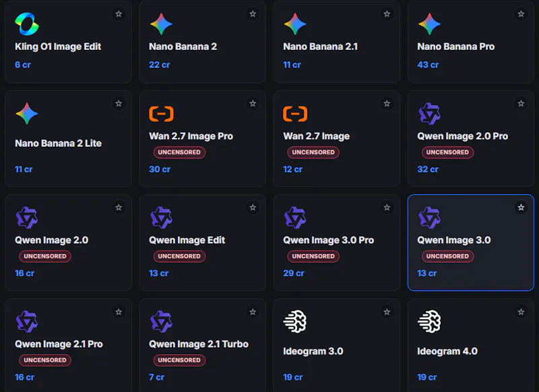The width and height of the screenshot is (539, 392).
Task: Unstar the selected Qwen Image 3.0 card
Action: [x=521, y=207]
